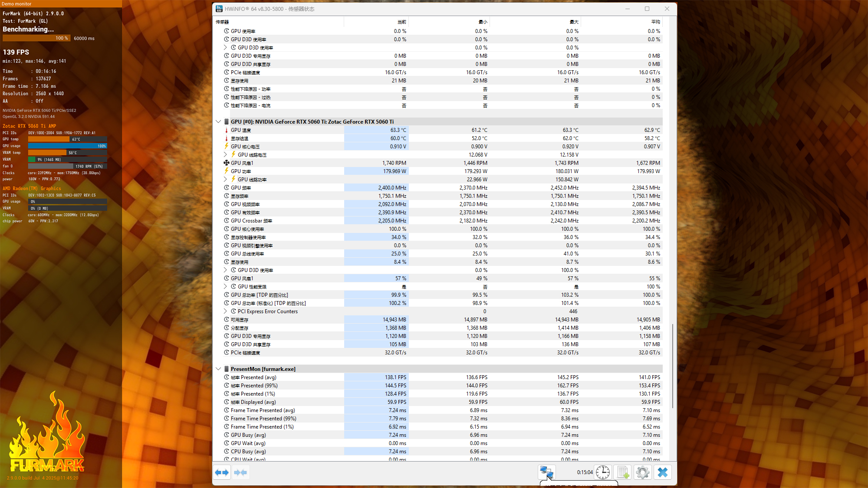Click the sensor list vertical scrollbar
868x488 pixels.
(x=673, y=365)
